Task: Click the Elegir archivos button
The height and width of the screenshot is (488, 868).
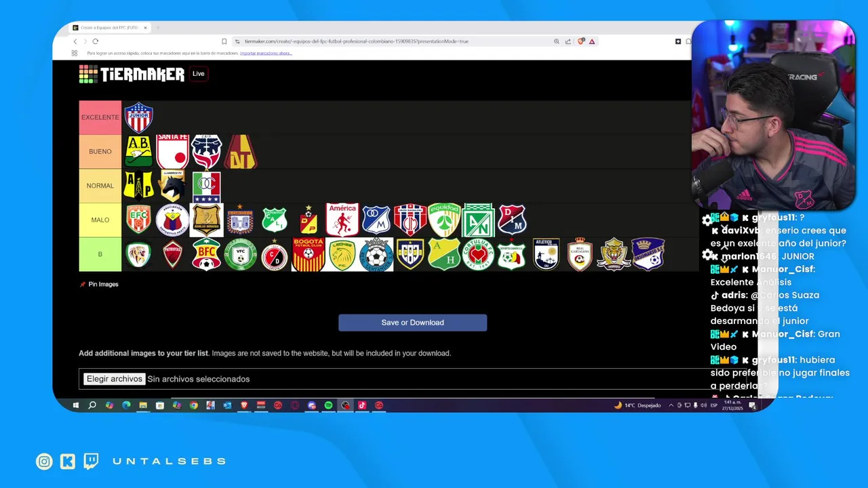Action: point(114,379)
